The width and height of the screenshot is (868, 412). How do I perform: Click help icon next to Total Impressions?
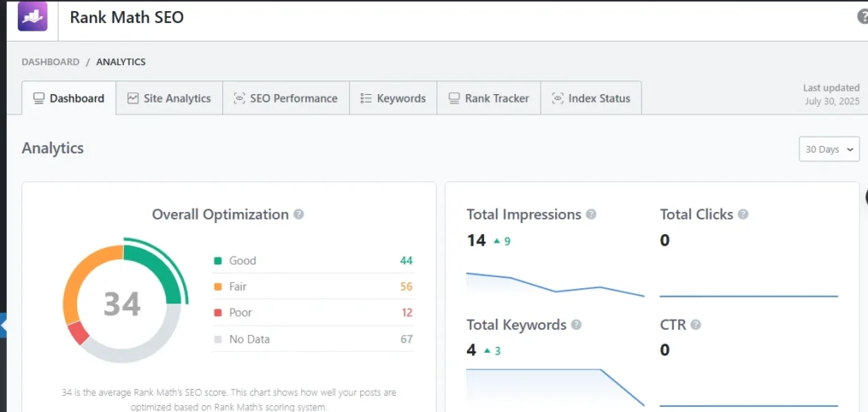(x=591, y=214)
